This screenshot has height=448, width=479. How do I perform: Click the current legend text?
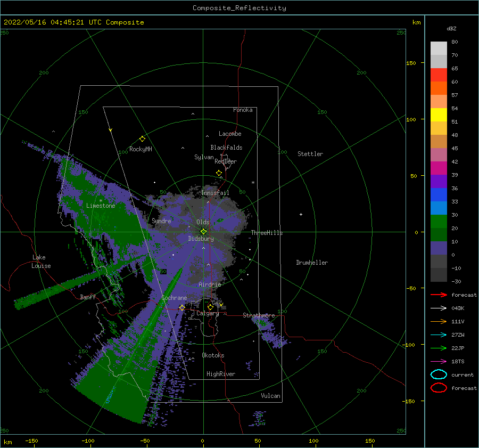click(x=463, y=374)
